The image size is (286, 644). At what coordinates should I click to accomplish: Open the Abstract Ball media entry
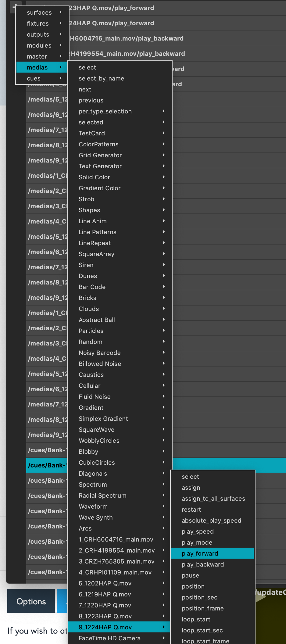120,320
